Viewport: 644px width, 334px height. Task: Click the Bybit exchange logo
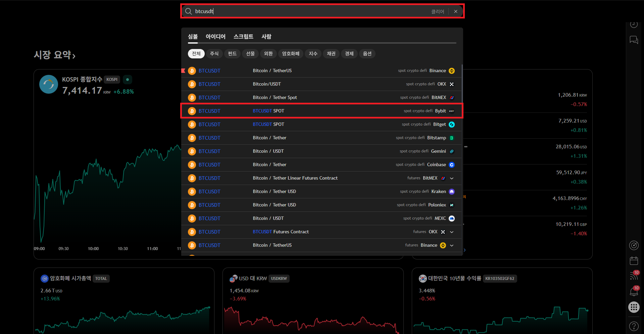(452, 111)
